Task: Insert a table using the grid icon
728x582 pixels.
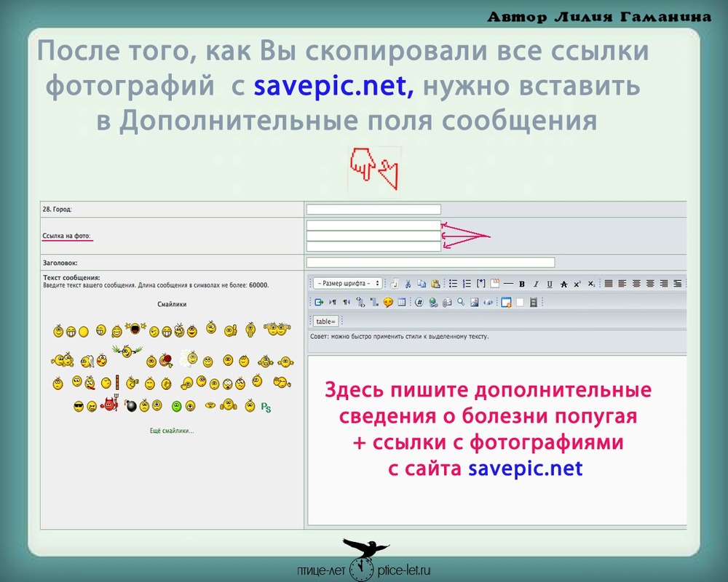Action: click(402, 303)
